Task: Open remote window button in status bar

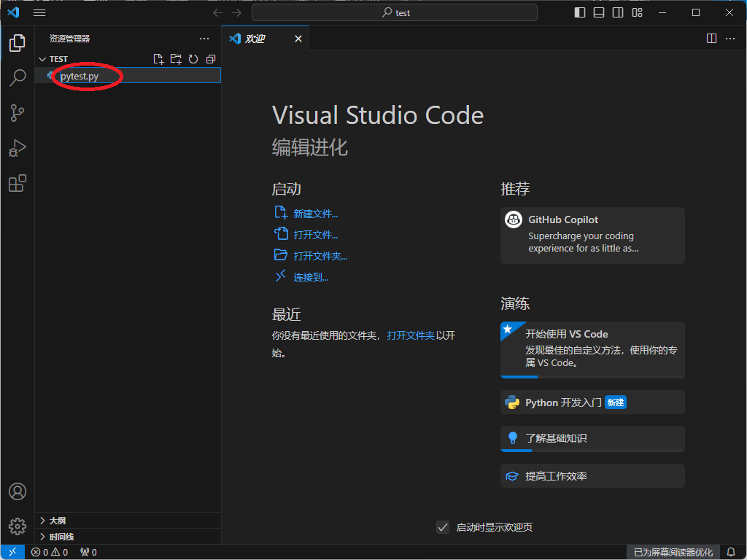Action: 13,552
